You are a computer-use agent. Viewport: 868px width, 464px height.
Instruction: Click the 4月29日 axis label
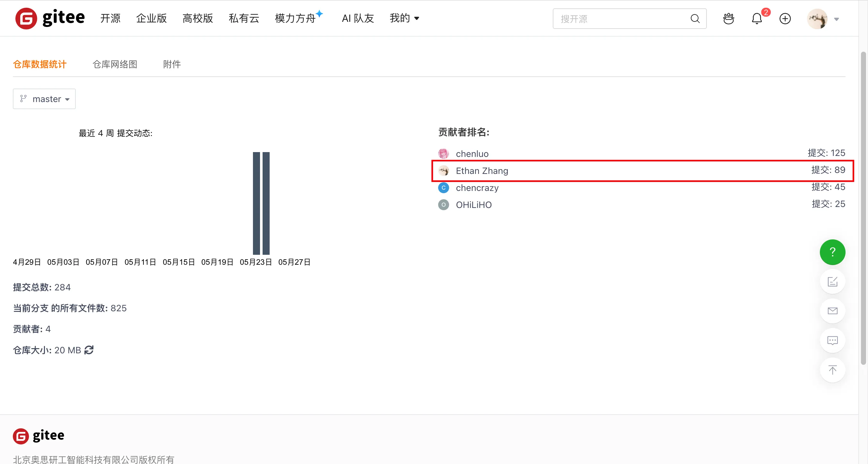point(27,262)
